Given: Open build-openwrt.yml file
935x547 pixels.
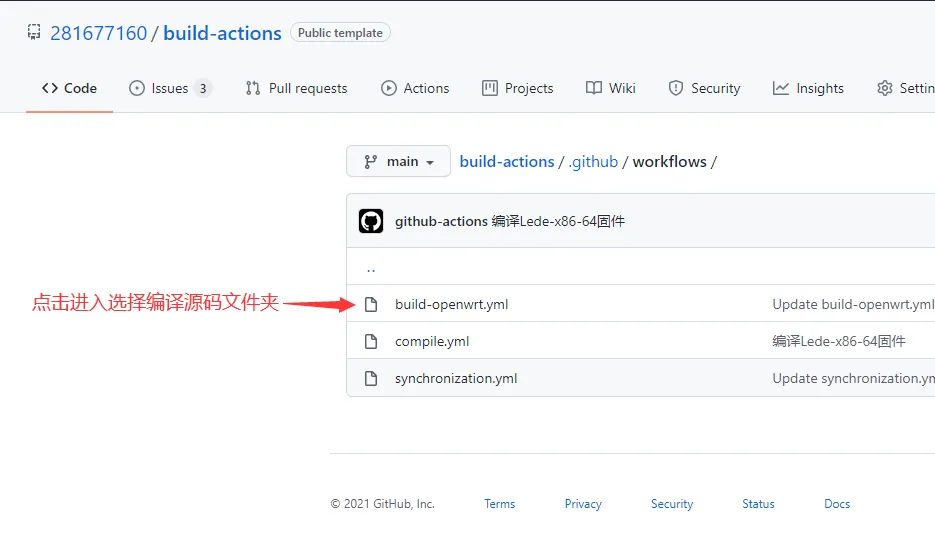Looking at the screenshot, I should pyautogui.click(x=451, y=304).
